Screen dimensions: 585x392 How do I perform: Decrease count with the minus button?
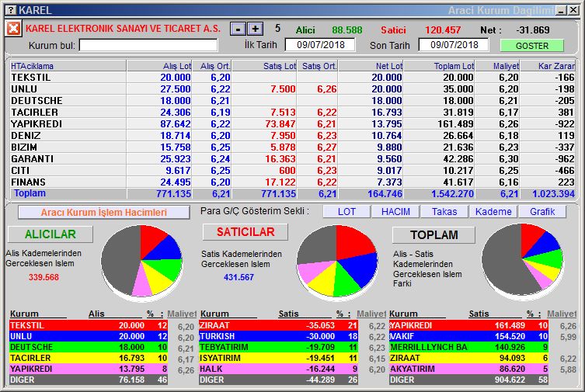point(238,29)
